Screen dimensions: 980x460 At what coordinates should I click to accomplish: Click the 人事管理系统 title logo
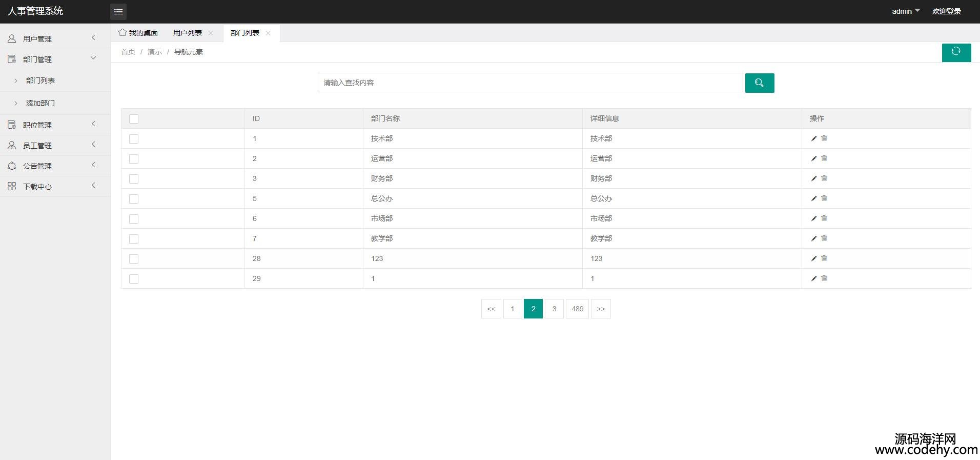[35, 11]
